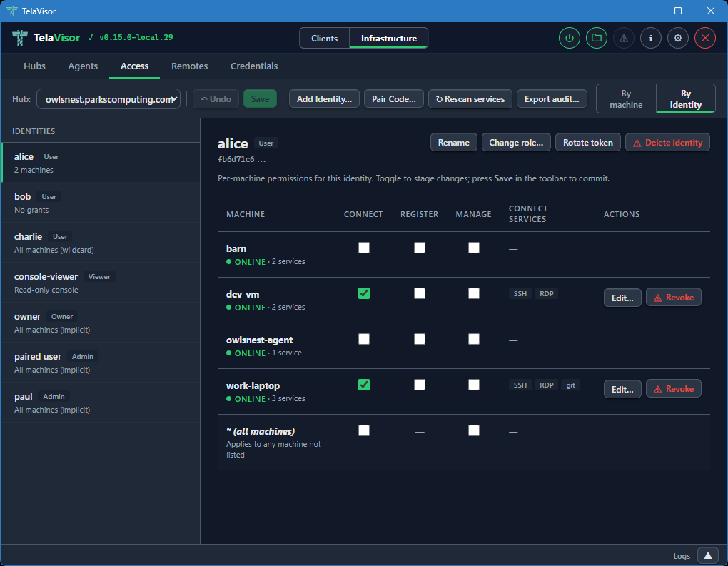This screenshot has width=728, height=566.
Task: Click Edit for work-laptop row
Action: click(x=622, y=390)
